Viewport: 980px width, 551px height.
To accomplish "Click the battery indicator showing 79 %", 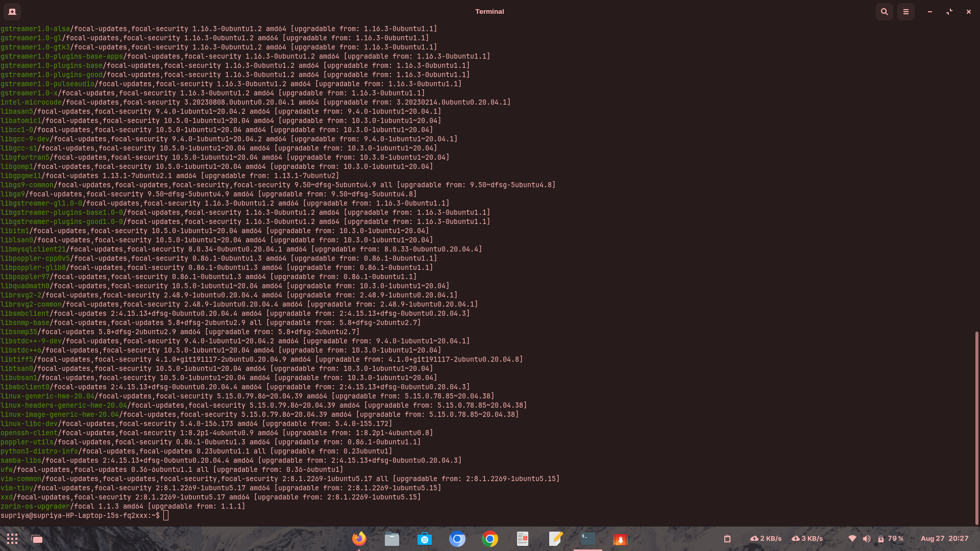I will pyautogui.click(x=891, y=539).
